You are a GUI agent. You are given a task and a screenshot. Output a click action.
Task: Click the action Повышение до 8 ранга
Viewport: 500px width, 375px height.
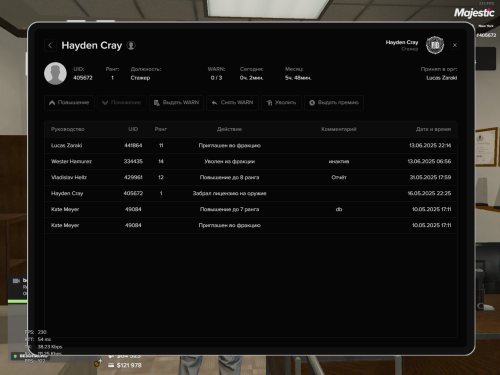click(x=229, y=177)
